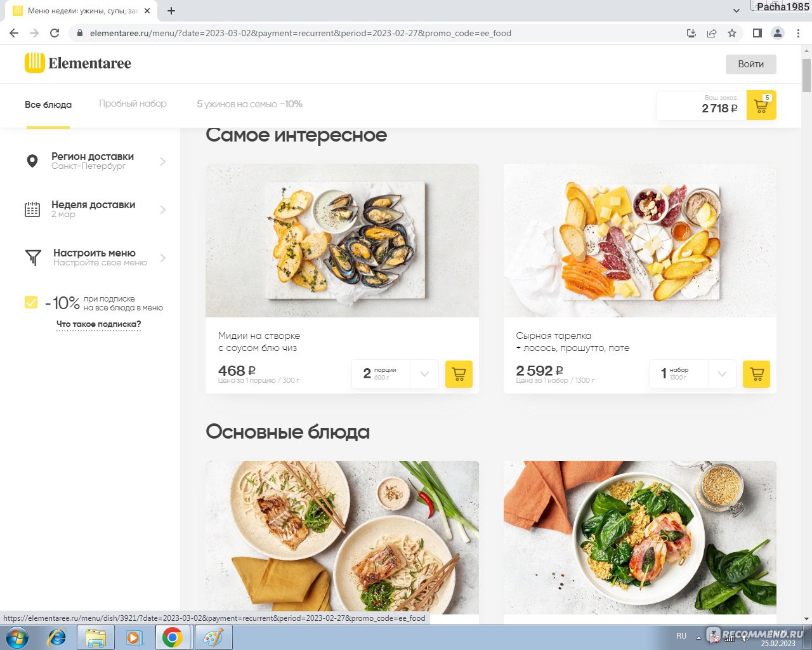
Task: Switch to Chrome in the taskbar
Action: (x=173, y=637)
